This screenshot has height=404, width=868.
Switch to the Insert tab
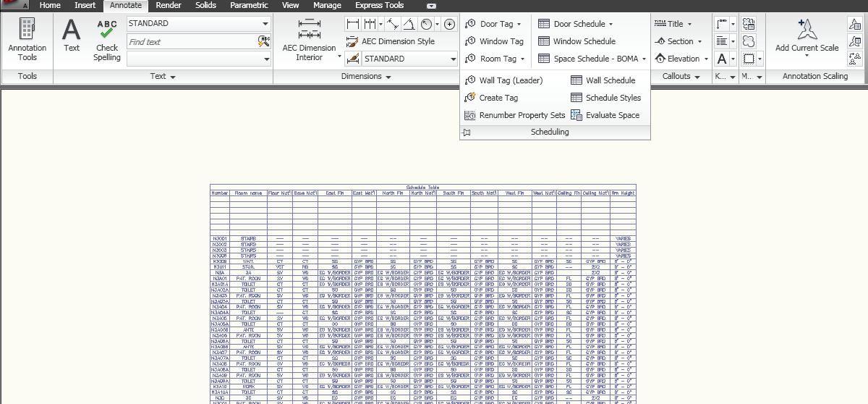[x=85, y=5]
